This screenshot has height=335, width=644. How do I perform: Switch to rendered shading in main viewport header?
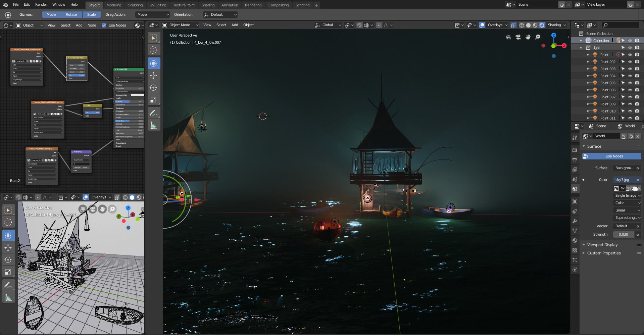(542, 25)
